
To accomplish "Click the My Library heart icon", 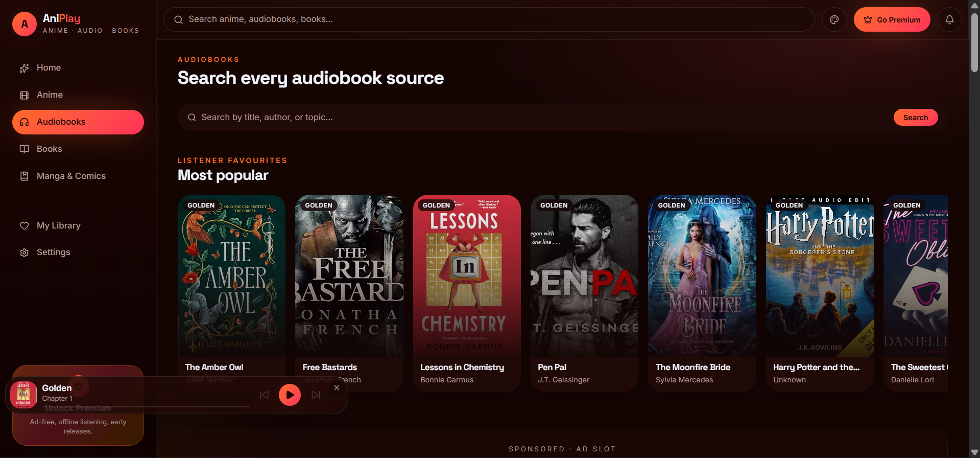I will click(x=24, y=225).
